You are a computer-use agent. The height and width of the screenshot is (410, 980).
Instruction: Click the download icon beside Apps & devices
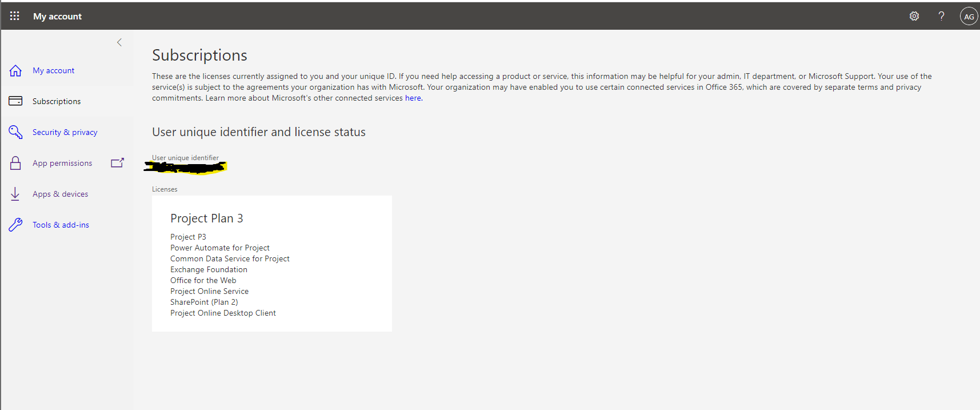pos(15,194)
